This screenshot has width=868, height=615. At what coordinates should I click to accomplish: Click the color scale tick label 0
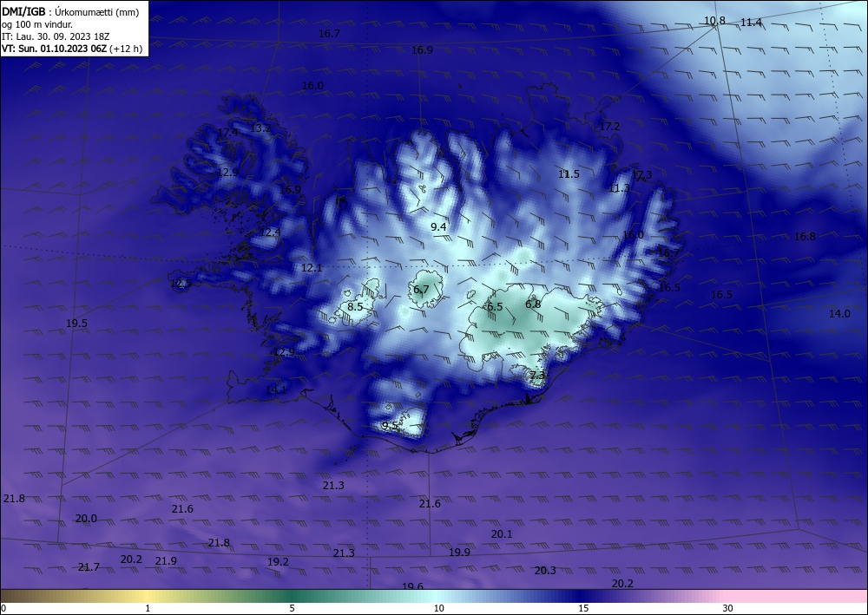click(3, 609)
